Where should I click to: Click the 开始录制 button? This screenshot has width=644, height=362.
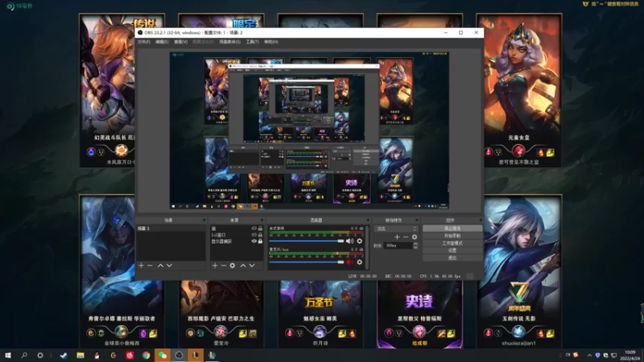[x=452, y=236]
